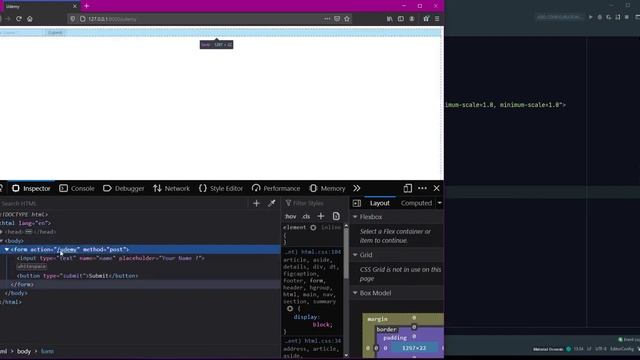Open Firefox hamburger menu
Image resolution: width=640 pixels, height=360 pixels.
pos(437,19)
